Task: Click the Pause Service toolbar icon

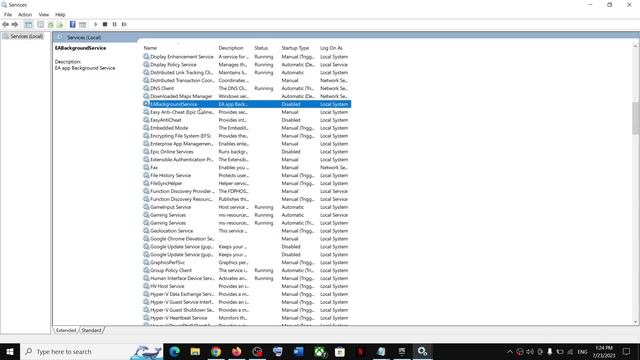Action: (x=115, y=24)
